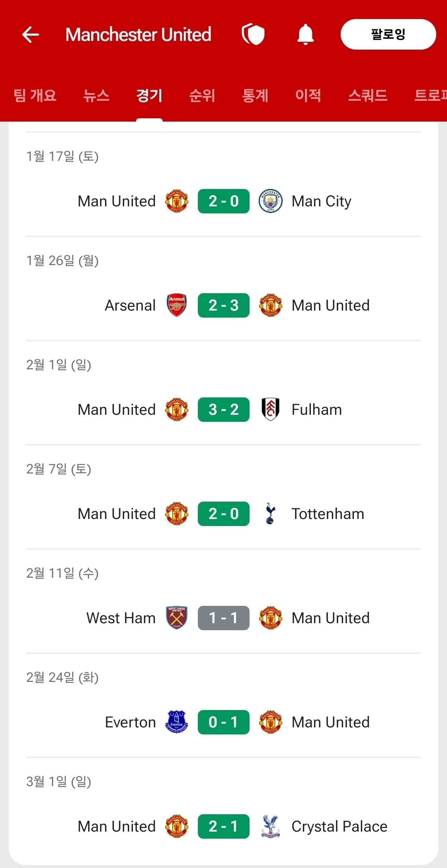Tap the Tottenham cockerel crest
This screenshot has width=447, height=868.
tap(270, 514)
